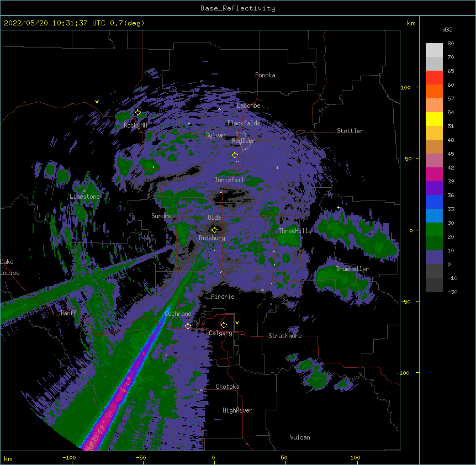This screenshot has height=465, width=476.
Task: Click the RedDeer city label
Action: (244, 141)
